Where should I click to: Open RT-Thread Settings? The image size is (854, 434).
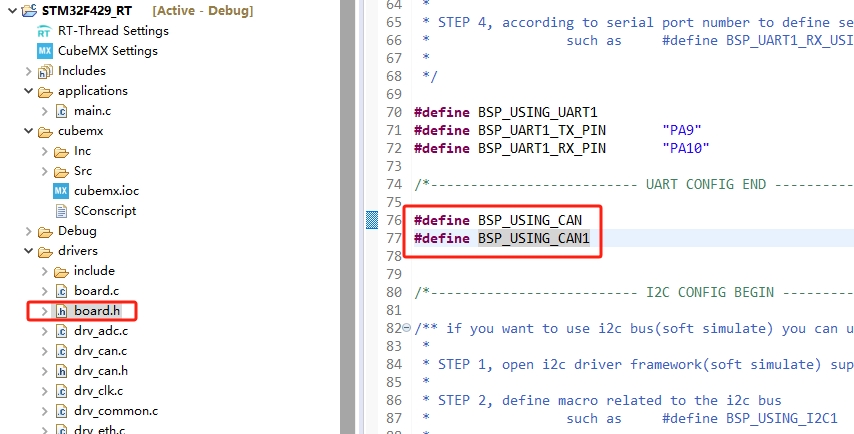click(113, 31)
